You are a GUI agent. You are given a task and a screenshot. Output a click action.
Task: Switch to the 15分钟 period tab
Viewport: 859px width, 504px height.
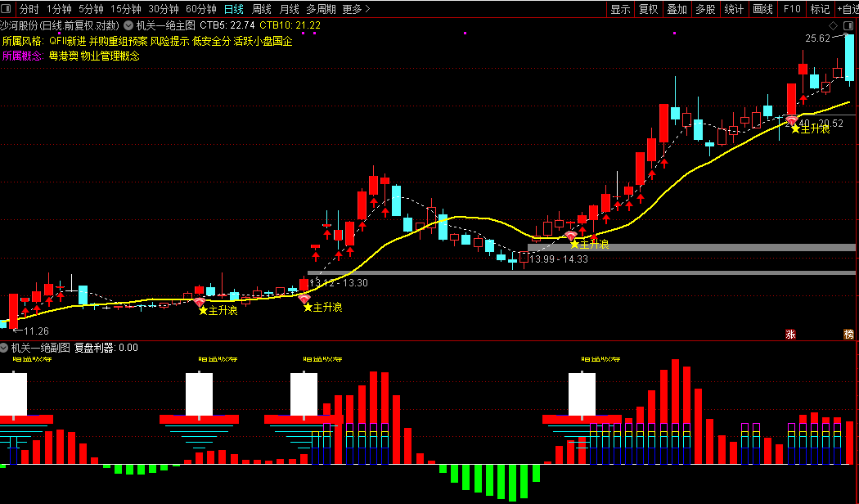tap(126, 9)
